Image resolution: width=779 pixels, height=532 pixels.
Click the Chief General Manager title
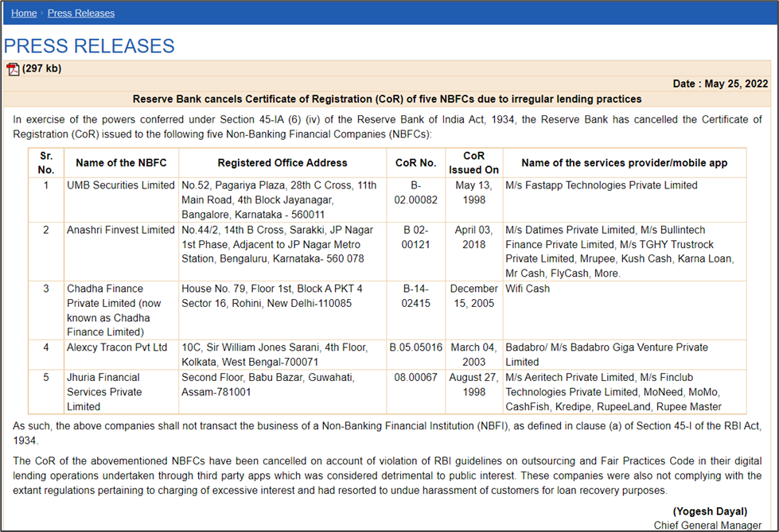point(707,525)
